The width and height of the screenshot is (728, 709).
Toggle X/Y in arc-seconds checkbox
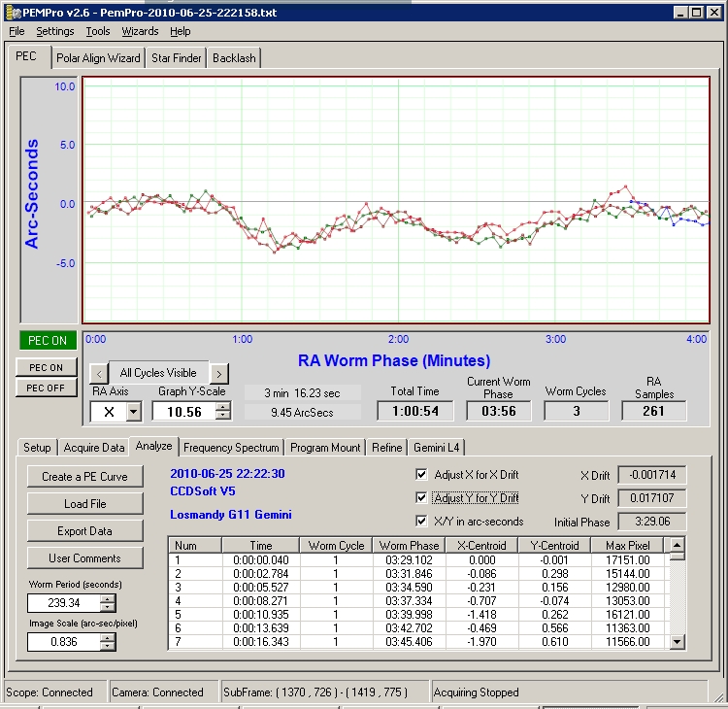coord(421,521)
